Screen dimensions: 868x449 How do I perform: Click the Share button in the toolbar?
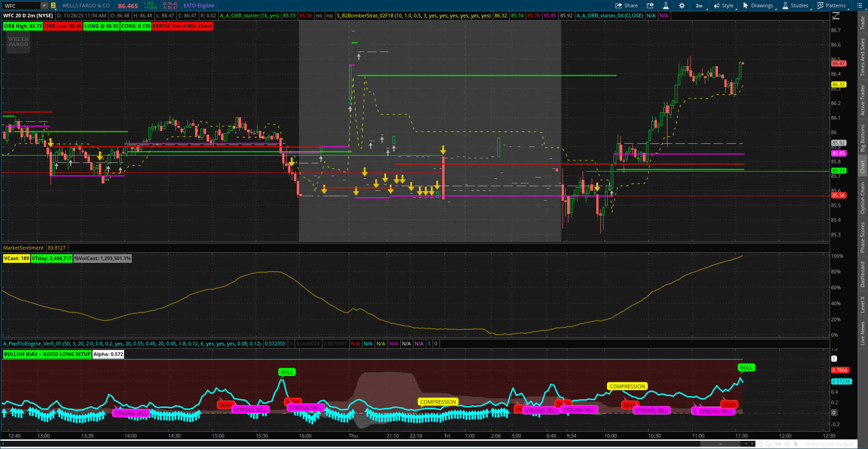626,5
